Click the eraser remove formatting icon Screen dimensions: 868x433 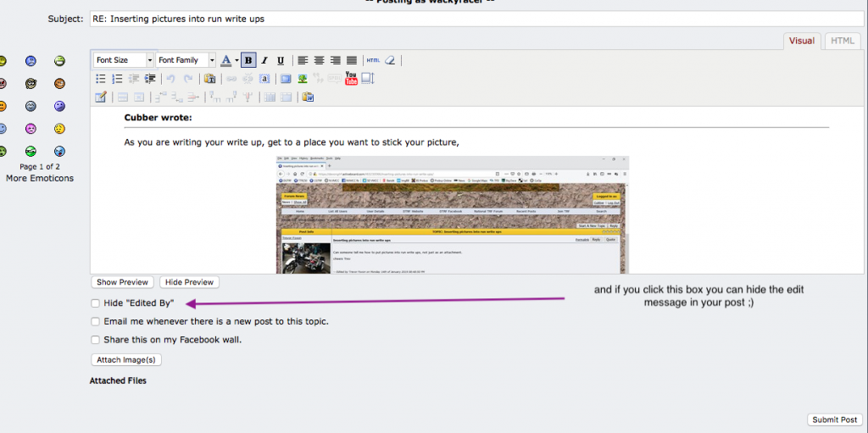click(x=390, y=60)
